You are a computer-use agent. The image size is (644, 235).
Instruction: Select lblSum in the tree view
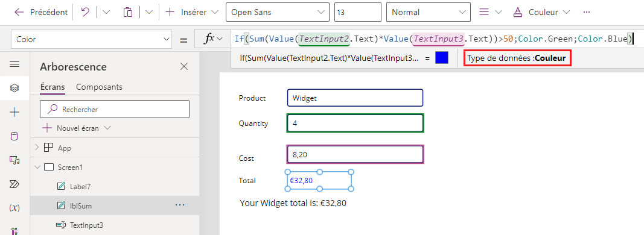(x=80, y=206)
